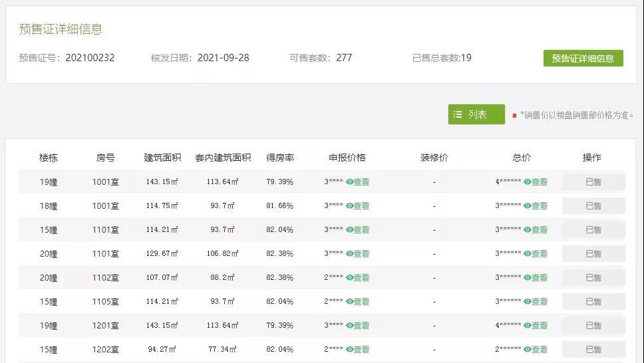This screenshot has height=363, width=644.
Task: Click eye icon for 20幢 1101室 总价
Action: coord(528,254)
